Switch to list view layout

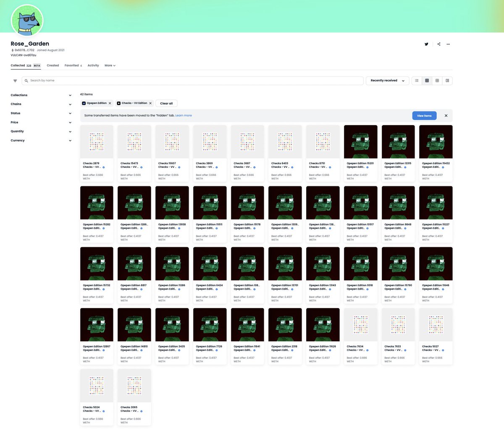coord(417,81)
